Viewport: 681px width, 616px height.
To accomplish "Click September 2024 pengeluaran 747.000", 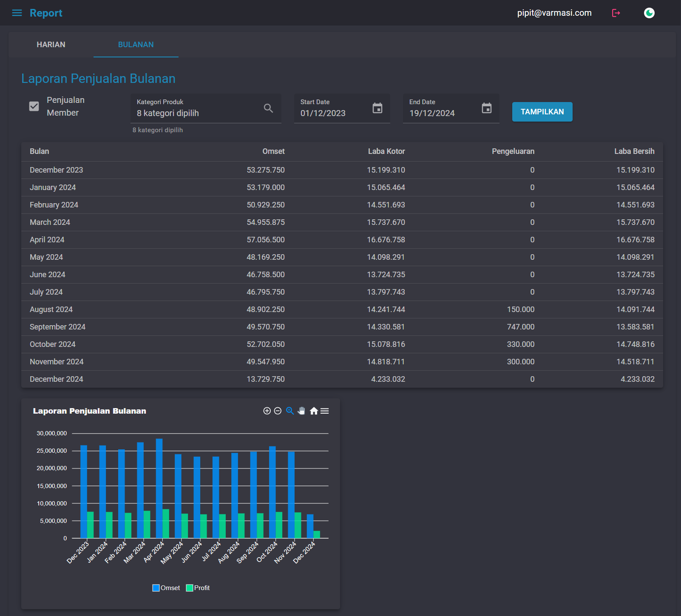I will coord(521,327).
